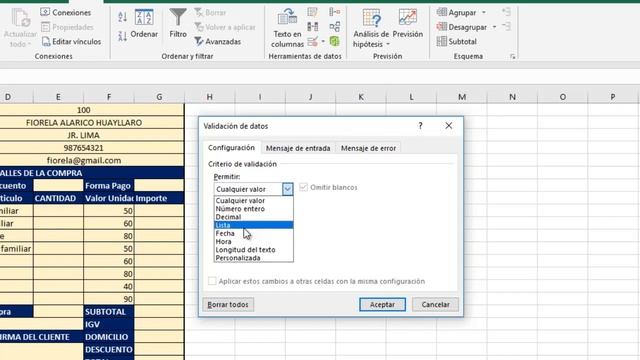Click the Mostrar detalle outline icon

coord(507,12)
